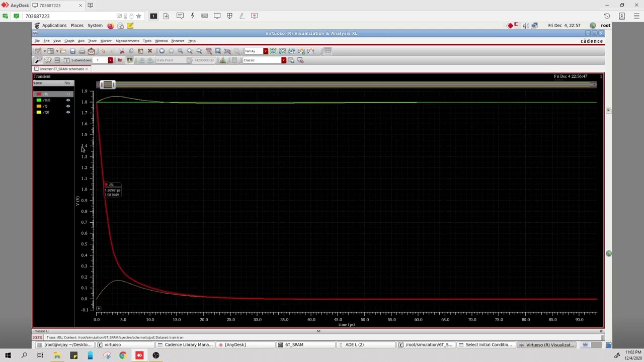The width and height of the screenshot is (644, 362).
Task: Click the blue circular previous-view icon
Action: click(x=162, y=51)
